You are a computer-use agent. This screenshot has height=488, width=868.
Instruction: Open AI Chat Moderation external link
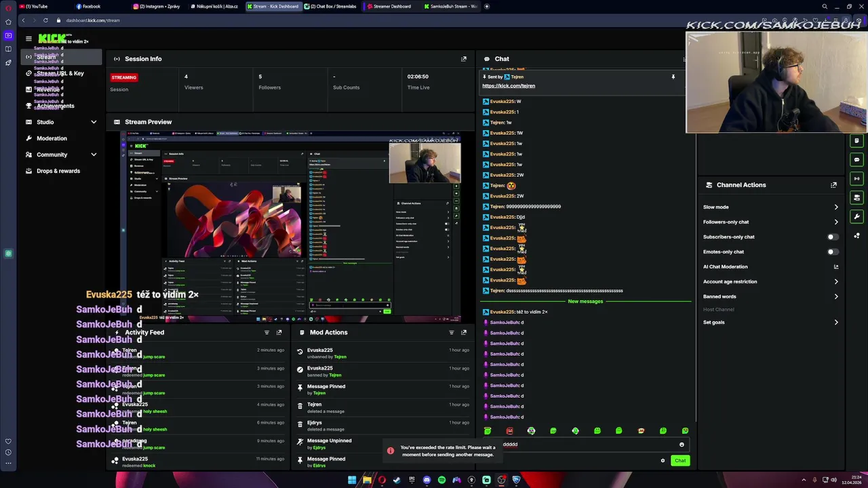[836, 267]
